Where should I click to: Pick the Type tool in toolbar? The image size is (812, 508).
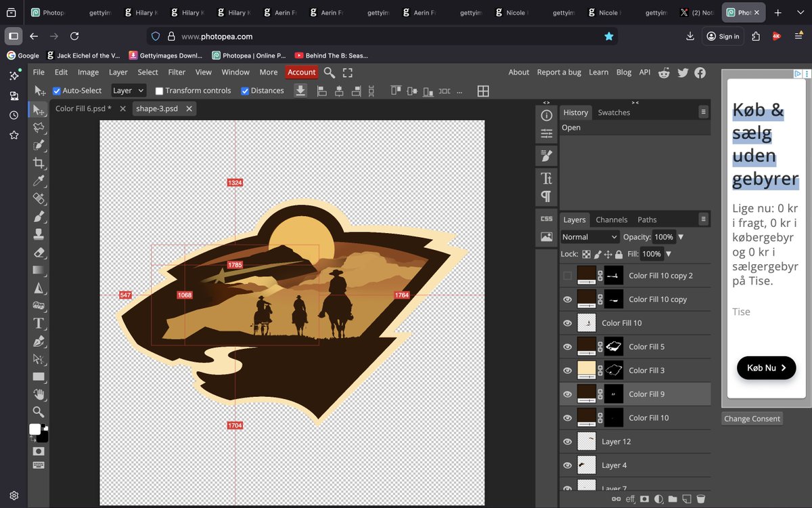(x=39, y=323)
